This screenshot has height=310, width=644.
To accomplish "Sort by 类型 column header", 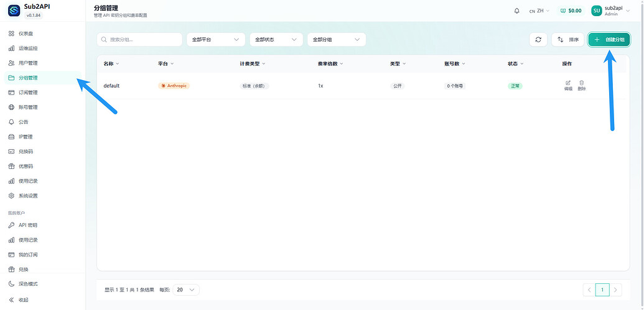I will coord(398,64).
